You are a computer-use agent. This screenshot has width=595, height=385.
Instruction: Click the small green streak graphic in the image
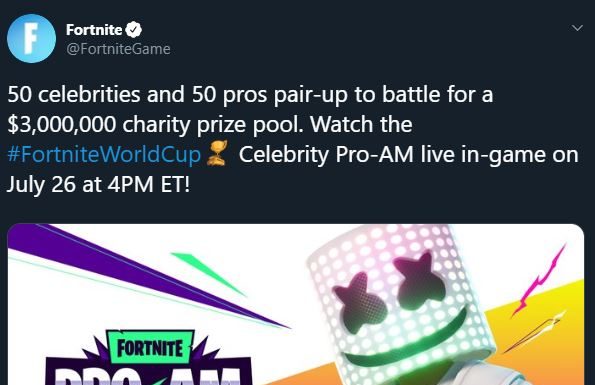[x=208, y=274]
